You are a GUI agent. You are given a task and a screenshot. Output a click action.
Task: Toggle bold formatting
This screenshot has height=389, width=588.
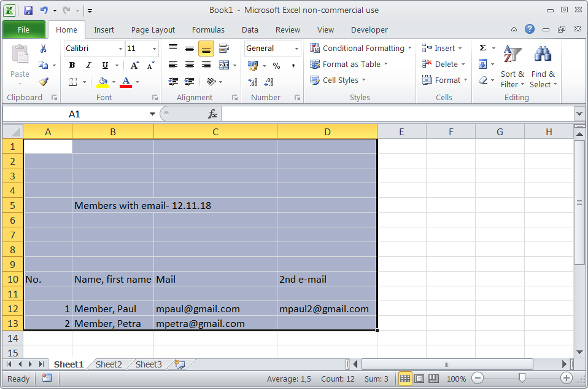coord(72,65)
